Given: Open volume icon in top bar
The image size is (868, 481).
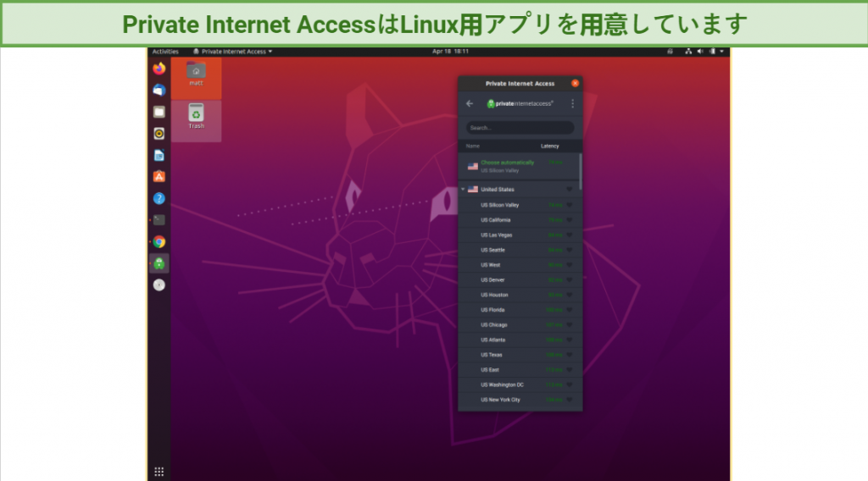Looking at the screenshot, I should point(700,52).
